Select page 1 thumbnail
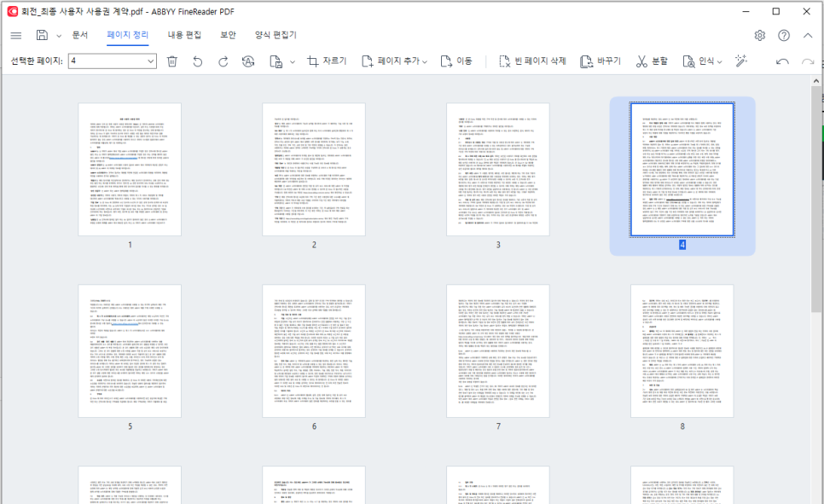This screenshot has width=824, height=504. click(x=130, y=169)
